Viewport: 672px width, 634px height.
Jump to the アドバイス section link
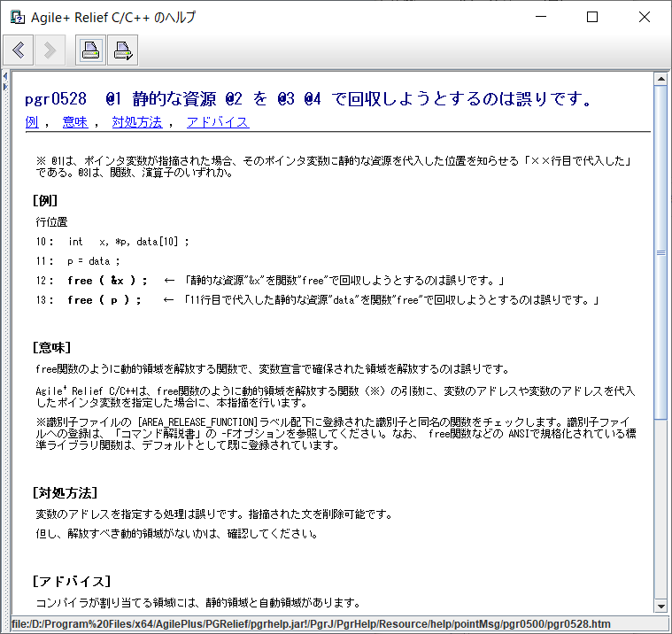(x=218, y=122)
